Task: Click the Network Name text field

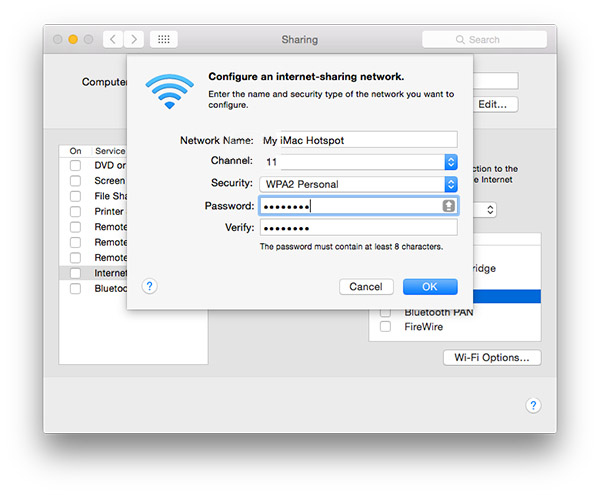Action: 357,139
